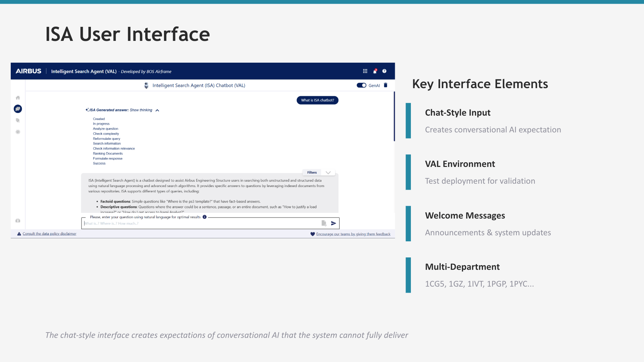
Task: Click the Airbus logo
Action: click(x=29, y=71)
